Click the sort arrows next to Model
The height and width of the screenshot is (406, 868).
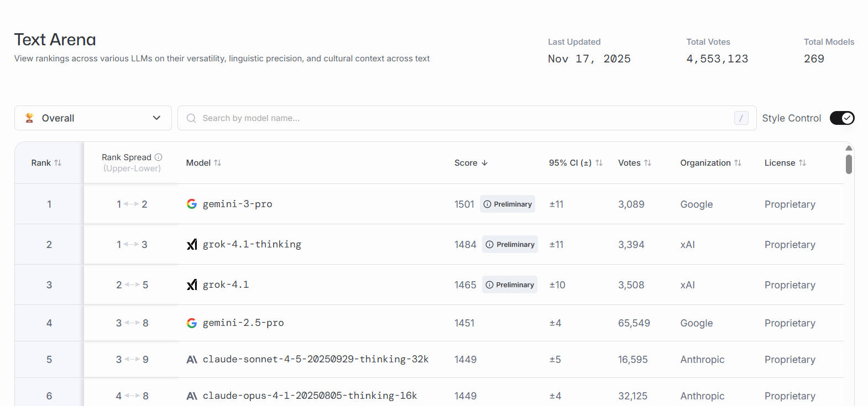click(218, 163)
